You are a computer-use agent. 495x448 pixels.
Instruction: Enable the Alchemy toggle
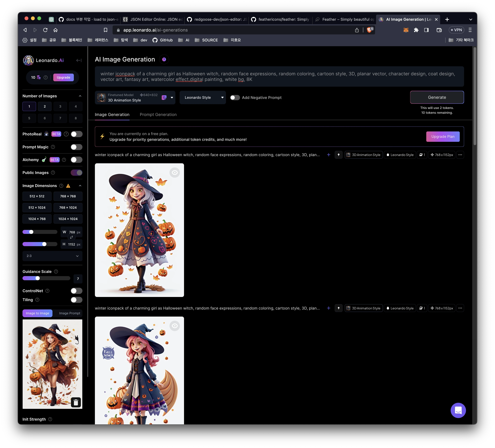(x=77, y=160)
